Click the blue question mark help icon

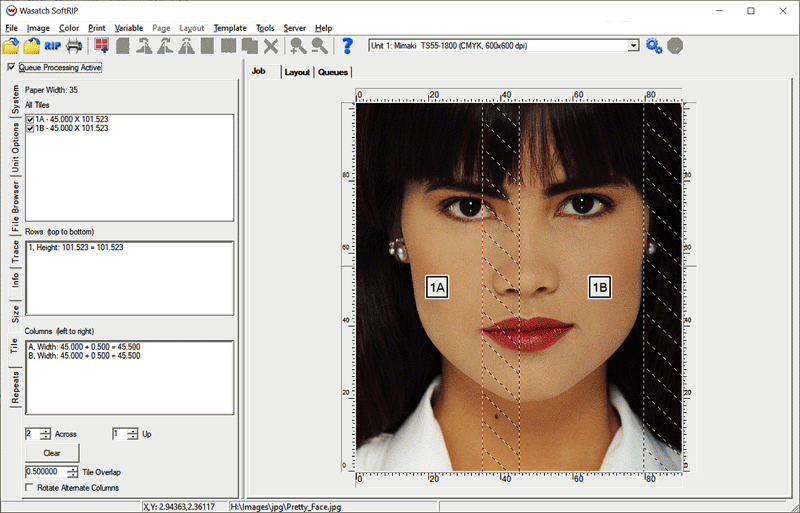347,45
